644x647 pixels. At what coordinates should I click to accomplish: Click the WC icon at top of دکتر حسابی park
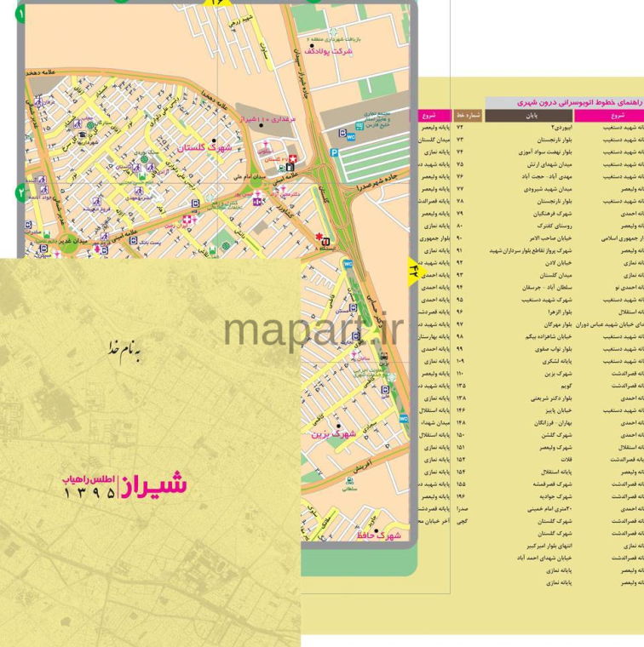pyautogui.click(x=348, y=263)
